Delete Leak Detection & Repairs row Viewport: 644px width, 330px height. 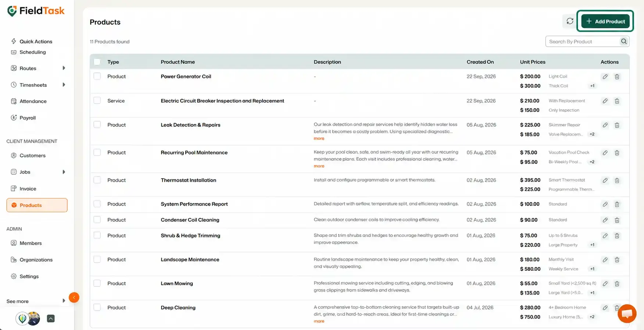617,125
